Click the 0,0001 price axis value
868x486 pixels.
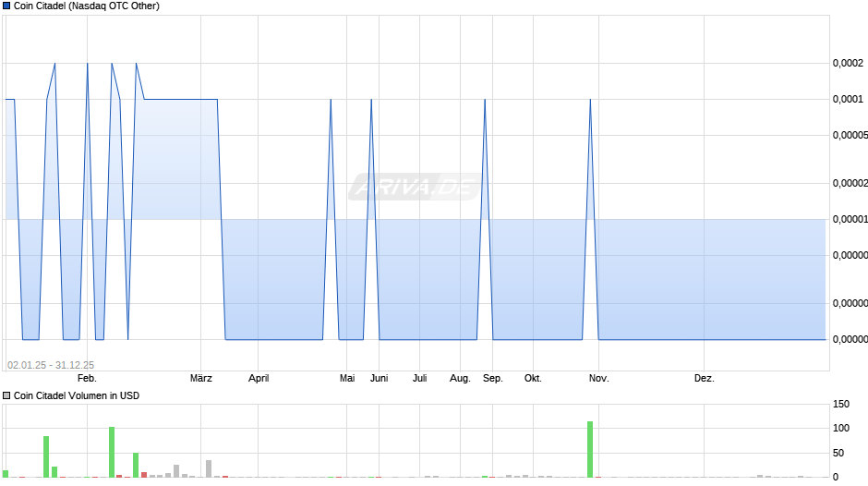(848, 99)
